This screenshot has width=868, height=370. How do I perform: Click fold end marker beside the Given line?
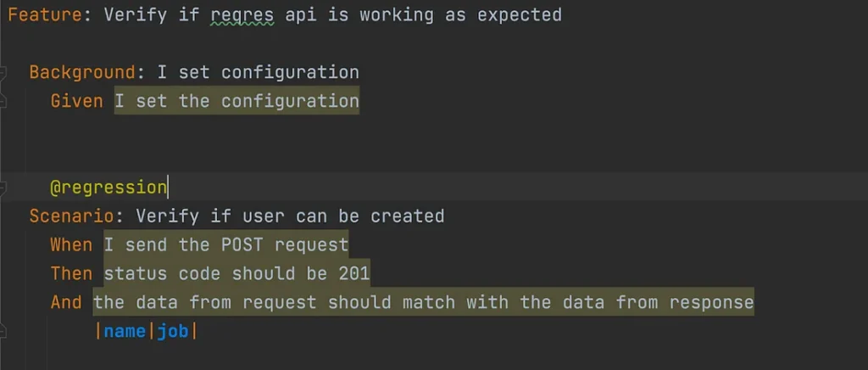[x=3, y=102]
